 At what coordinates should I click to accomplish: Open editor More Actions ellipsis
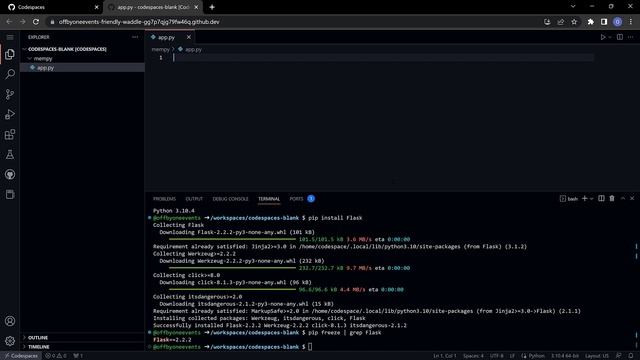(631, 37)
